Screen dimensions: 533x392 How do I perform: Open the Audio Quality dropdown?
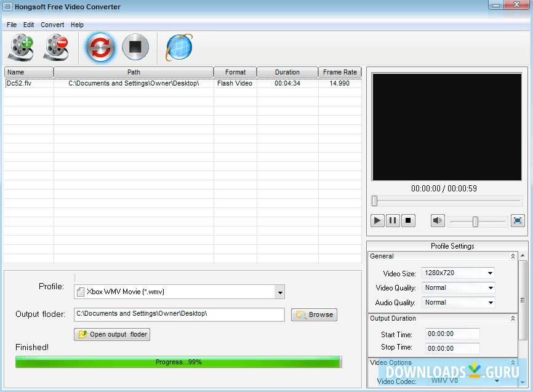(x=490, y=303)
